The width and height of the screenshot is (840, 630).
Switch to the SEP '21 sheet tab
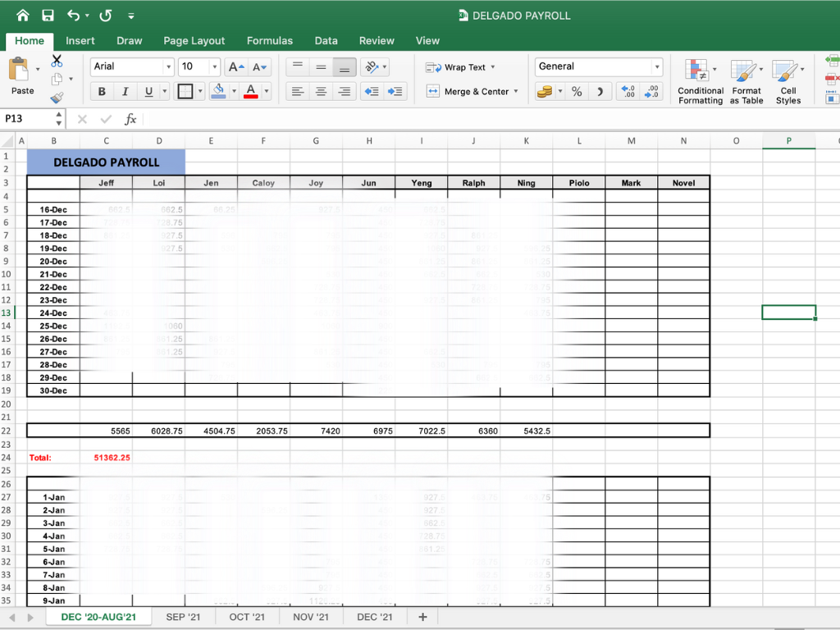click(183, 617)
